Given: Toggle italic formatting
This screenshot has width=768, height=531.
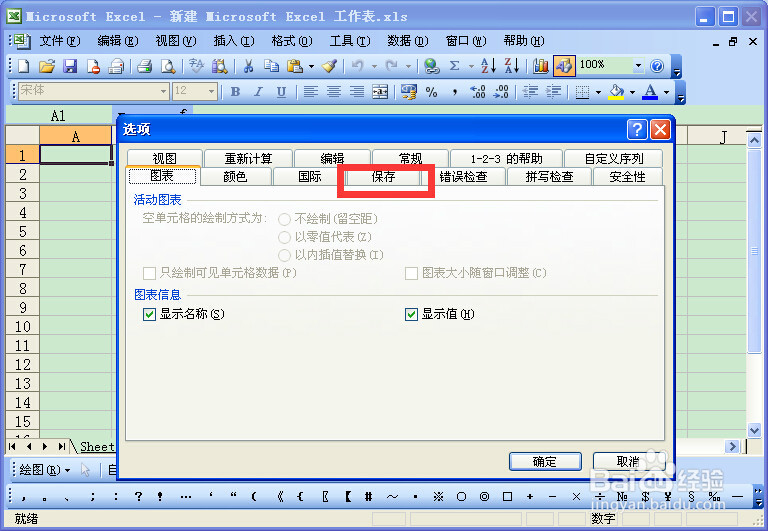Looking at the screenshot, I should [x=258, y=92].
